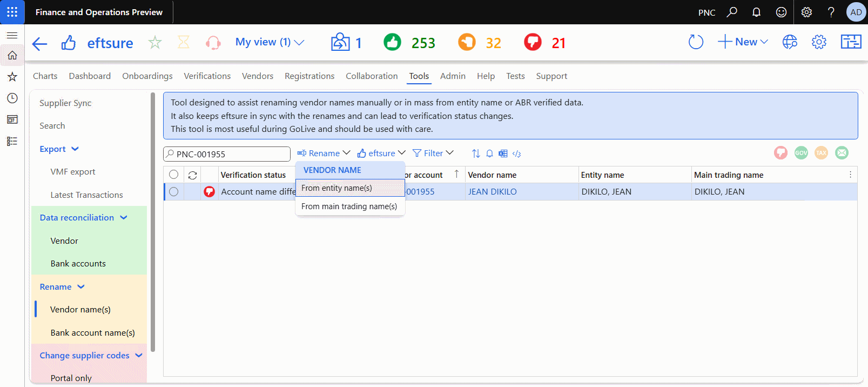Switch to the Verifications tab

207,76
